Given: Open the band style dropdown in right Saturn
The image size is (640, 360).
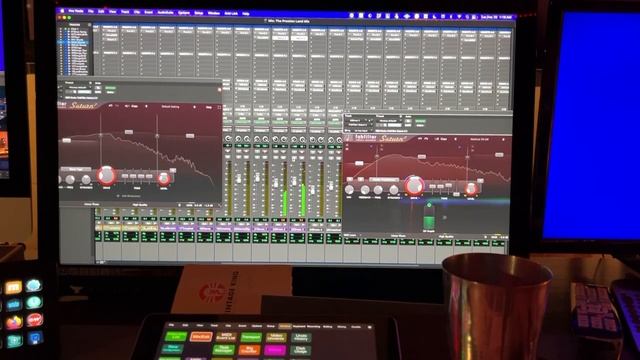Looking at the screenshot, I should pos(384,179).
